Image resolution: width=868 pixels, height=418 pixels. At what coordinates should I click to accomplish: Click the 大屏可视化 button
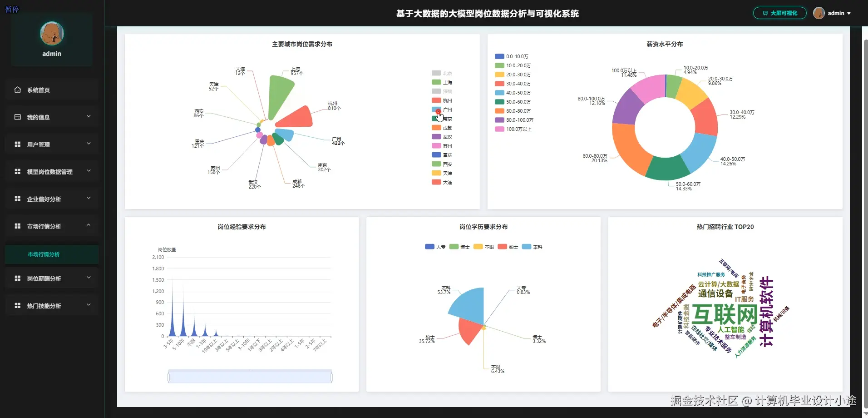tap(779, 13)
